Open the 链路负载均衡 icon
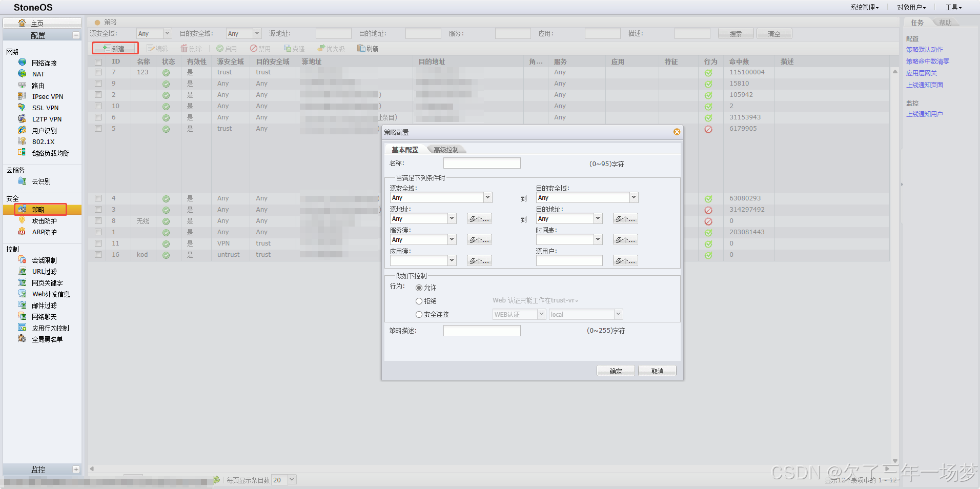This screenshot has width=980, height=489. (x=22, y=153)
